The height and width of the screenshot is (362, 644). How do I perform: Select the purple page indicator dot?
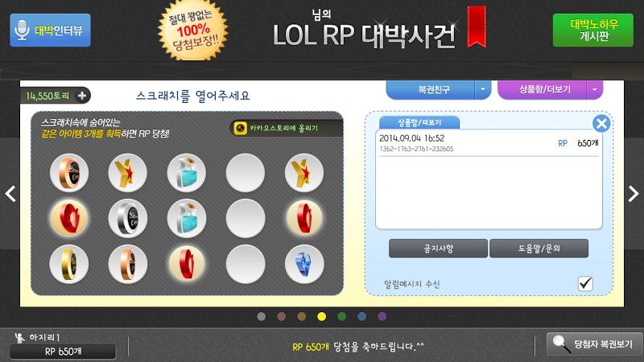[382, 316]
